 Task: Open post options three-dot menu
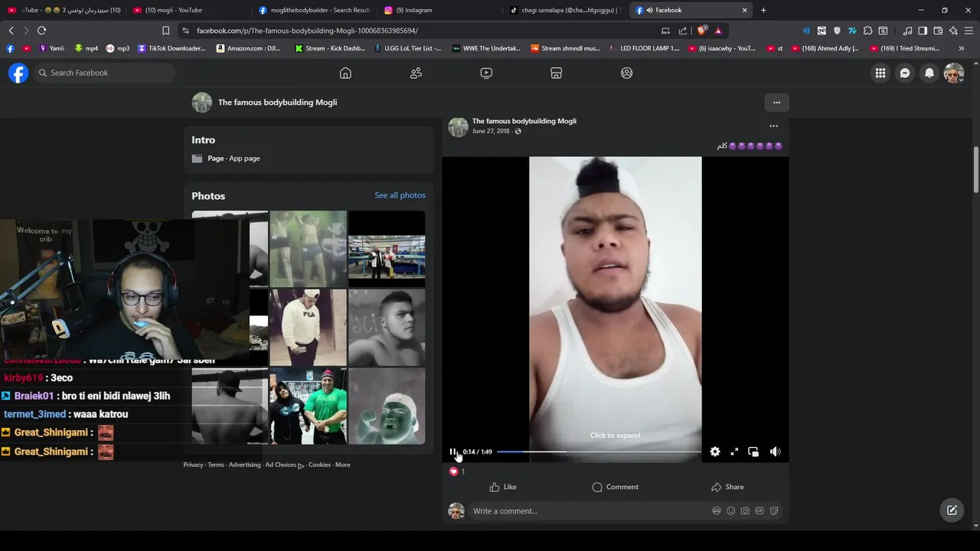coord(773,126)
